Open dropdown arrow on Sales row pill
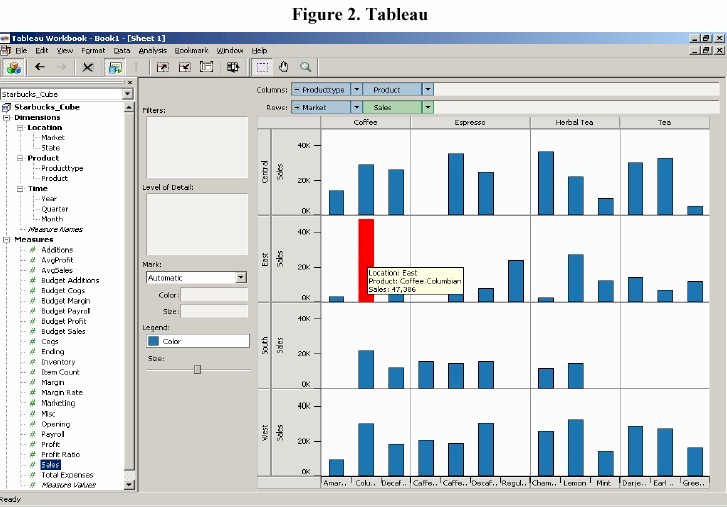727x507 pixels. tap(429, 108)
